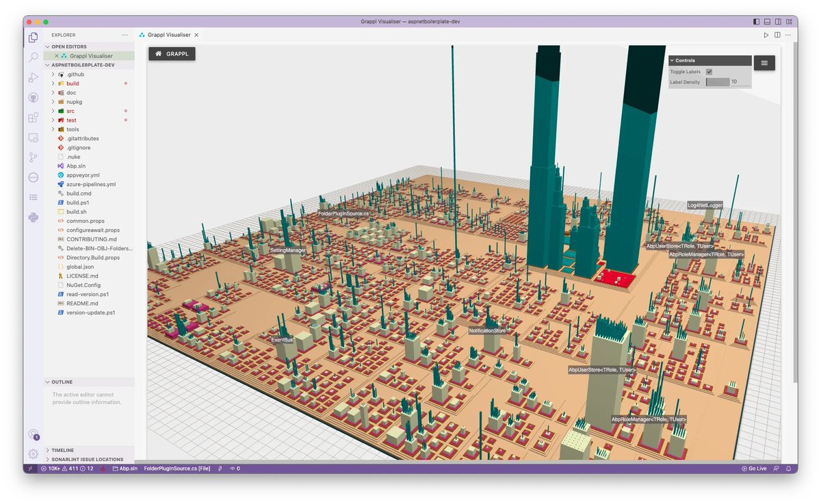Select the SettingManager building label

pyautogui.click(x=287, y=250)
